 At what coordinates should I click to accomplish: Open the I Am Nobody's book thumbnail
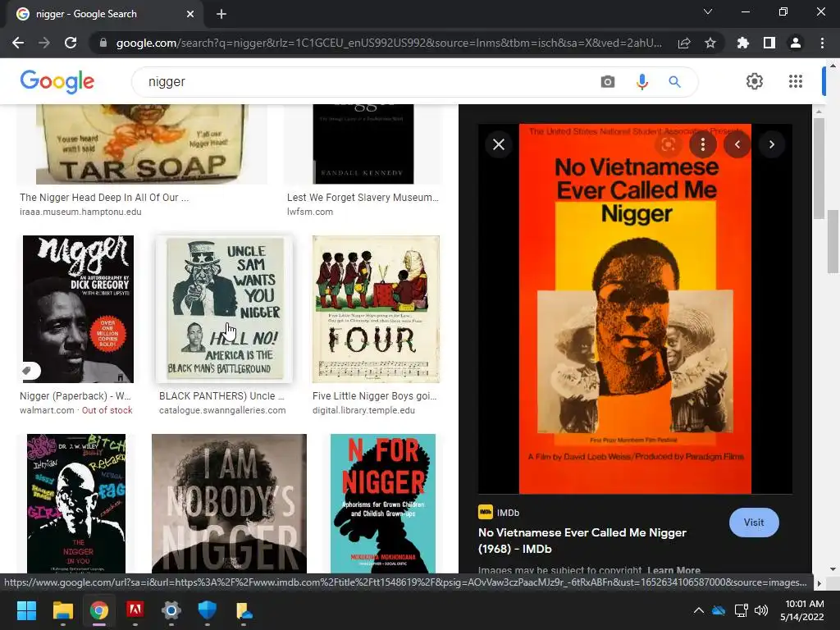(230, 504)
